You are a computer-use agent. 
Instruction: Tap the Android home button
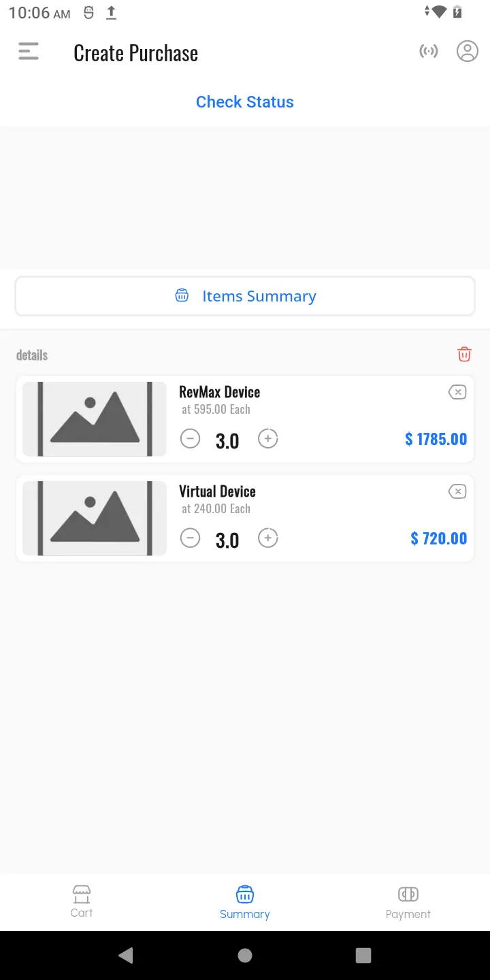(x=245, y=955)
